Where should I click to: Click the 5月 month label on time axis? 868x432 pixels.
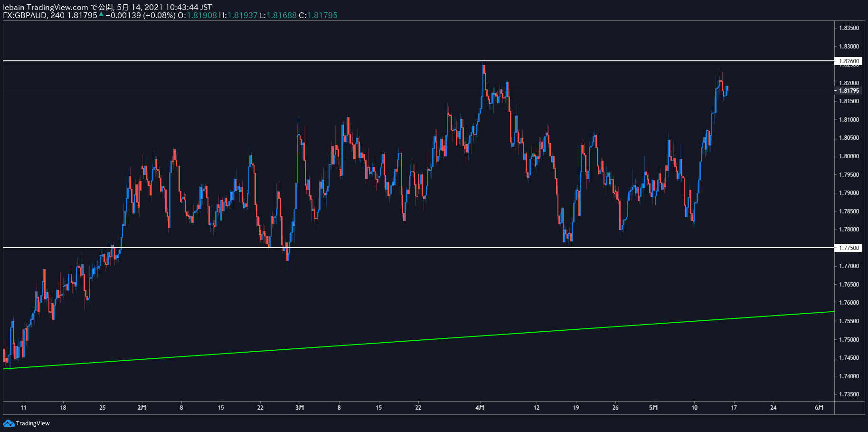coord(654,408)
